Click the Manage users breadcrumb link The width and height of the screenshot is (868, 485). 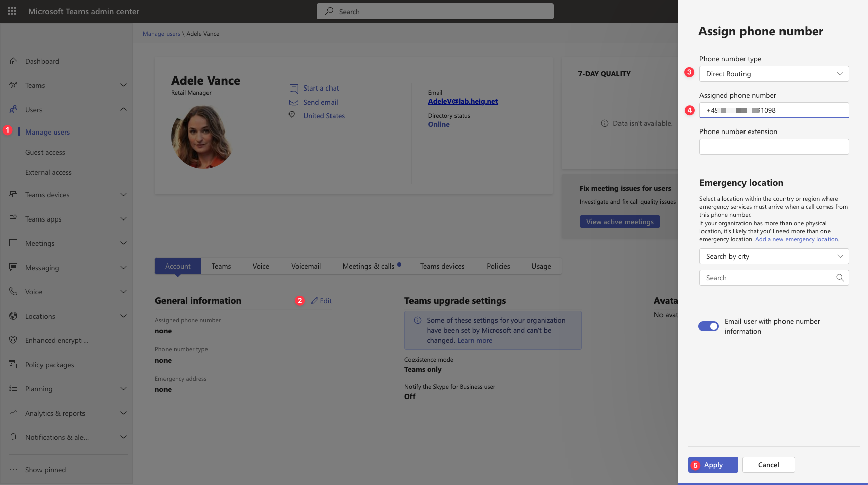tap(161, 34)
